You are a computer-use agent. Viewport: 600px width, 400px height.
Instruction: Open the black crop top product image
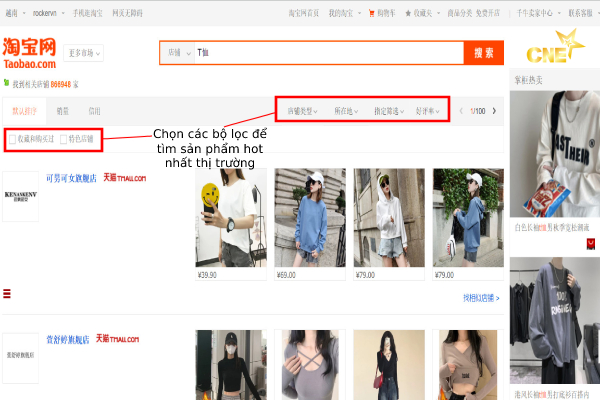[x=231, y=365]
